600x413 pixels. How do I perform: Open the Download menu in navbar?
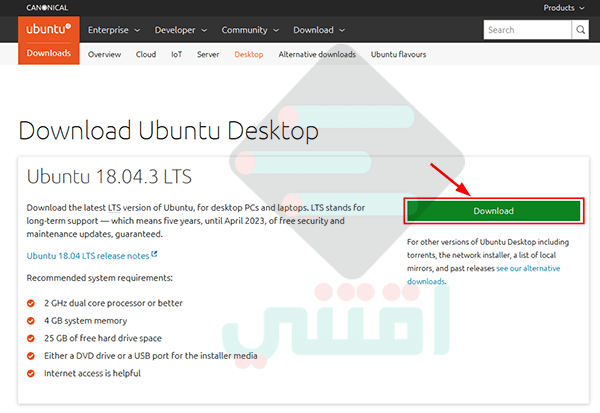coord(319,30)
